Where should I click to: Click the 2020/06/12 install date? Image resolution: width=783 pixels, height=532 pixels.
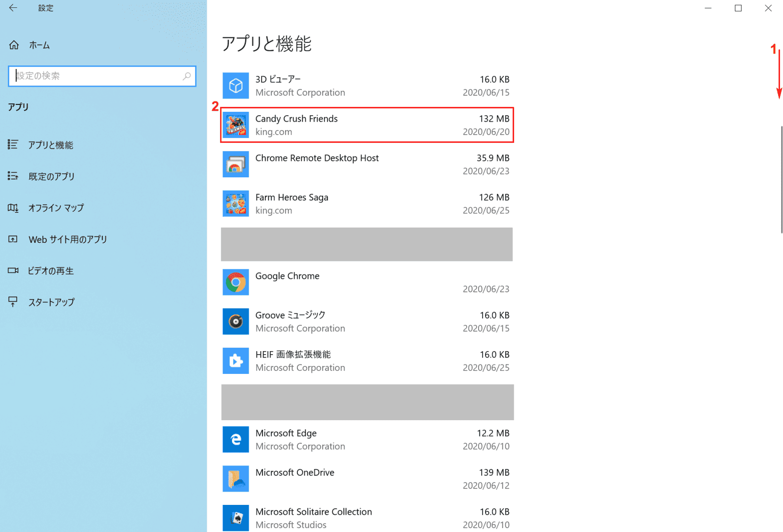pos(486,486)
